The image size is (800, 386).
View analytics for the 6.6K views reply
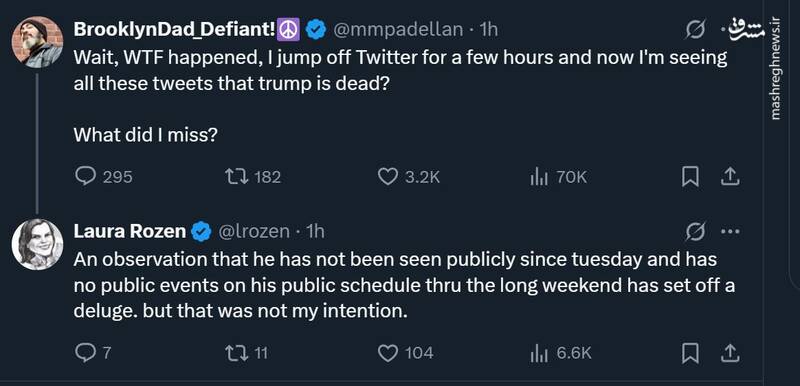(x=539, y=353)
